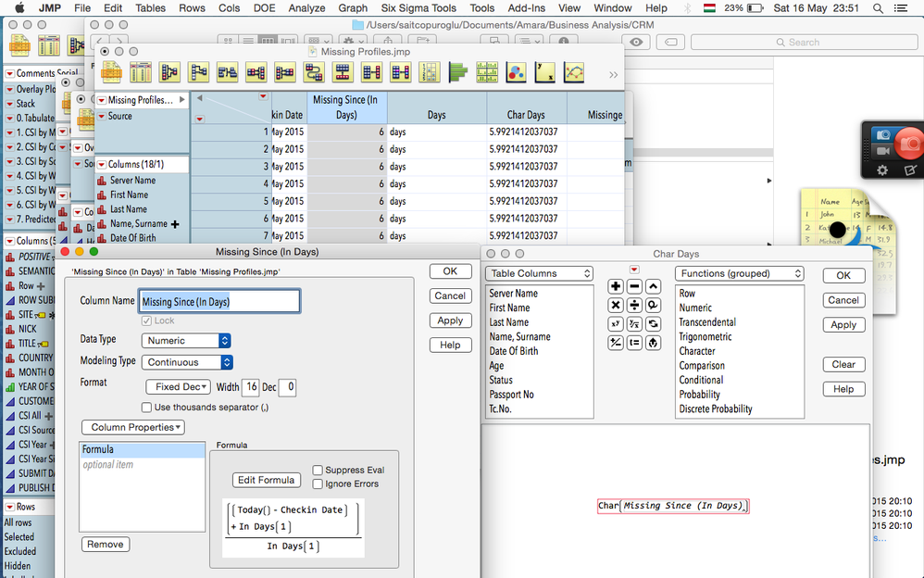Select the Formula item in column properties list

tap(142, 449)
